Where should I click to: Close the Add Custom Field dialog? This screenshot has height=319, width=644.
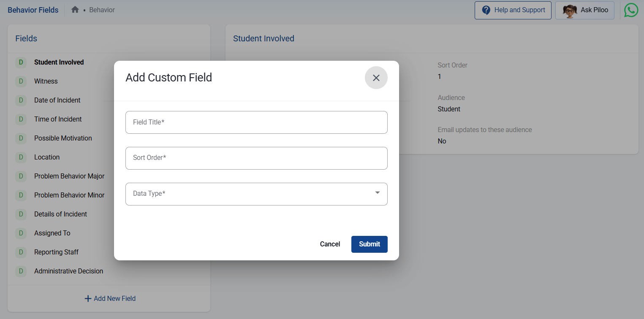pyautogui.click(x=376, y=78)
